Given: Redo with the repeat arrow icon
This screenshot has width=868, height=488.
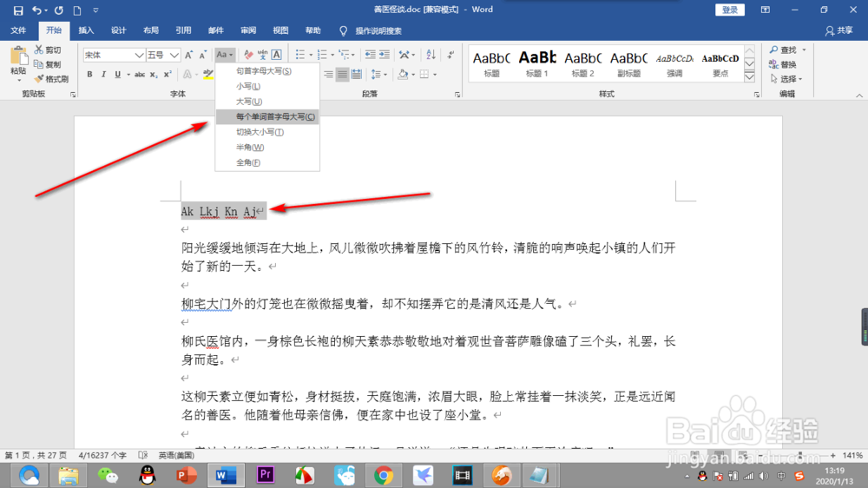Looking at the screenshot, I should point(59,10).
